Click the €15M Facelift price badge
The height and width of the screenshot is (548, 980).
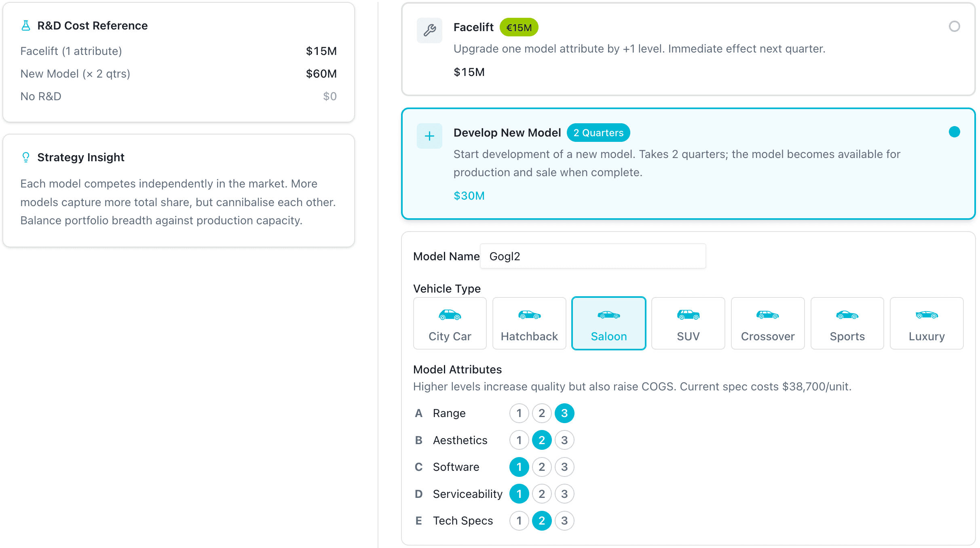(519, 27)
